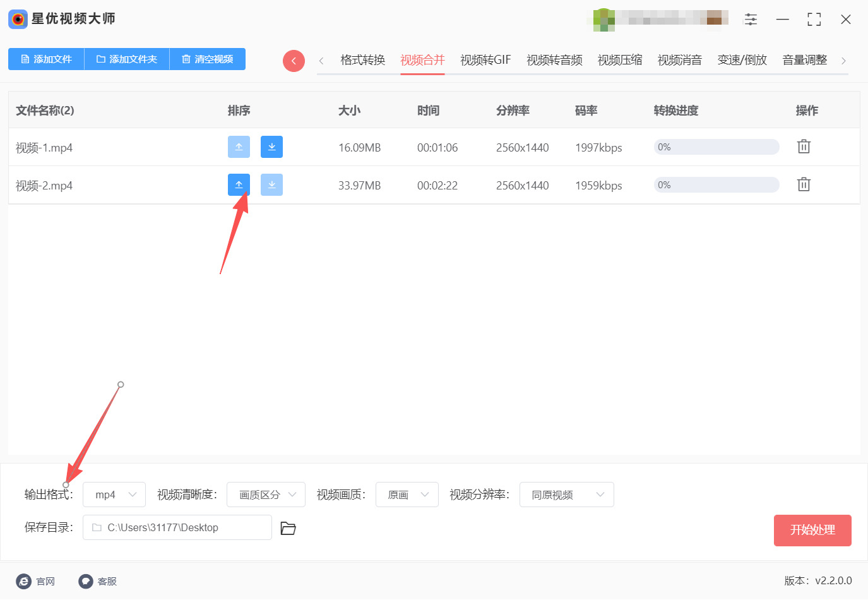Click the 保存目录 path input field
The height and width of the screenshot is (600, 868).
[x=177, y=527]
